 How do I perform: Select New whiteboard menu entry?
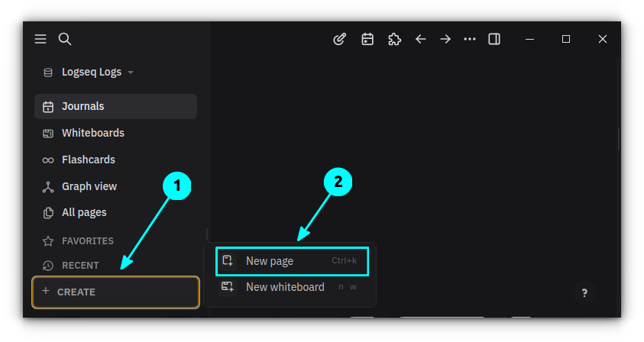click(x=284, y=287)
